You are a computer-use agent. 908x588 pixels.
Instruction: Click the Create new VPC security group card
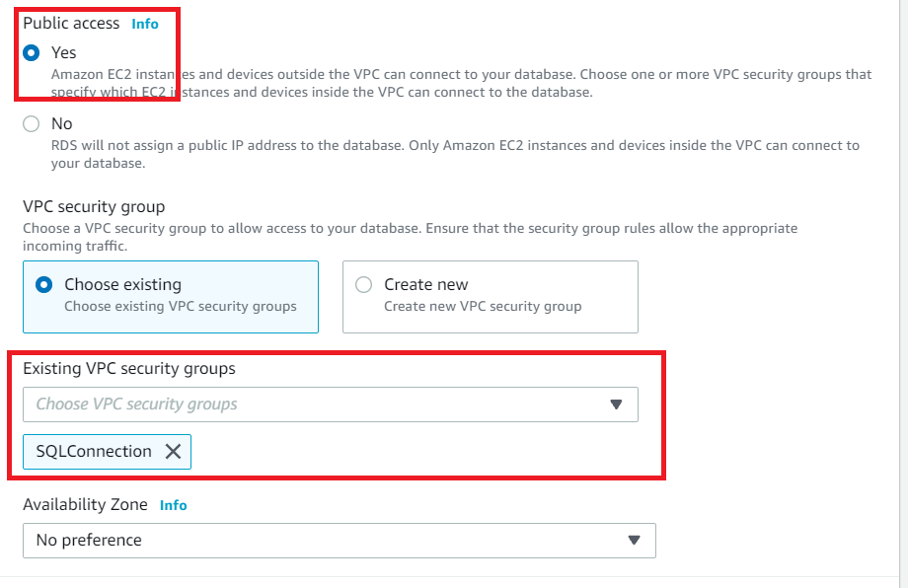point(490,296)
